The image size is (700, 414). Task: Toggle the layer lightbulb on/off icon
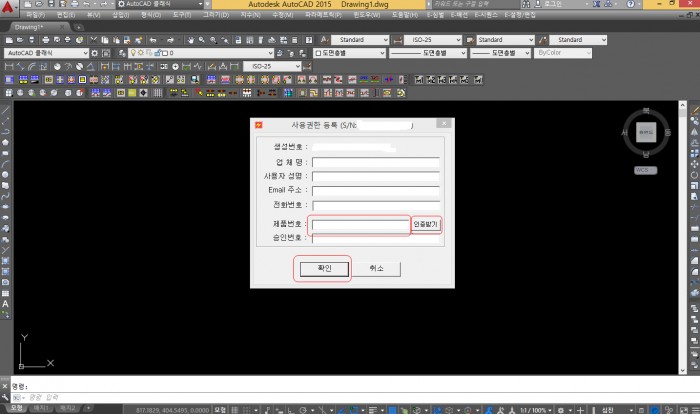133,53
